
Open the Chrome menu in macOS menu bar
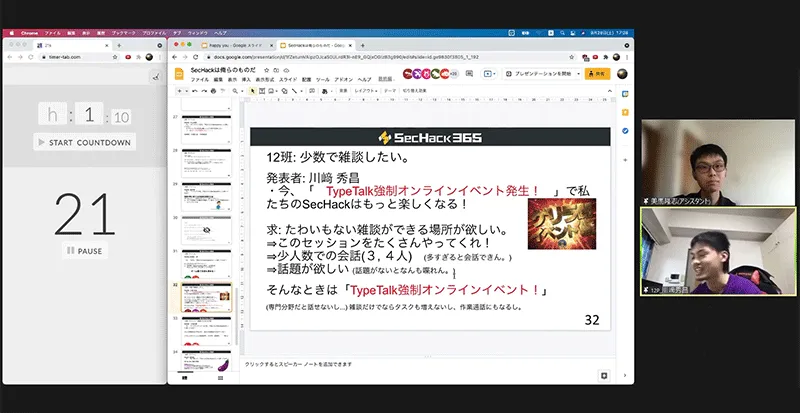pyautogui.click(x=29, y=33)
